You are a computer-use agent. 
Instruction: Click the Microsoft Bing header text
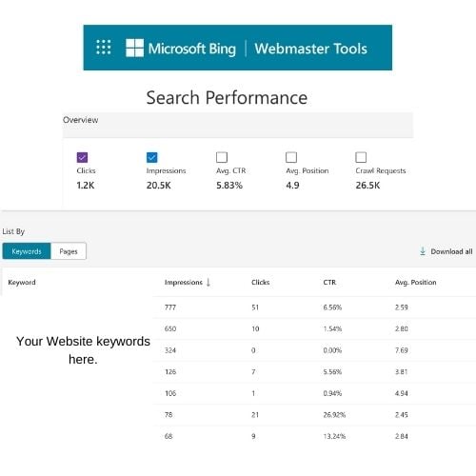[192, 49]
